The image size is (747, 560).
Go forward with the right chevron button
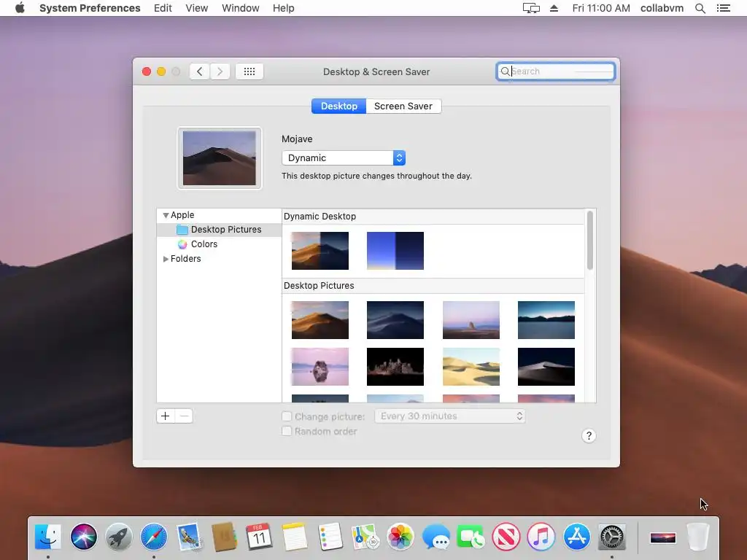pos(220,71)
